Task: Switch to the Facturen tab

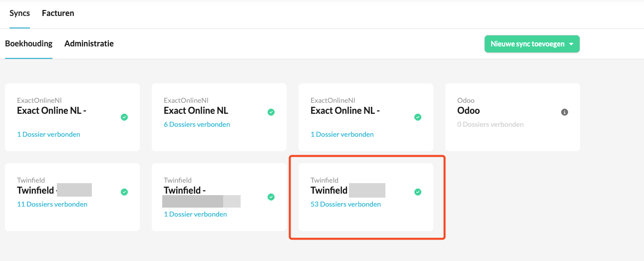Action: point(58,13)
